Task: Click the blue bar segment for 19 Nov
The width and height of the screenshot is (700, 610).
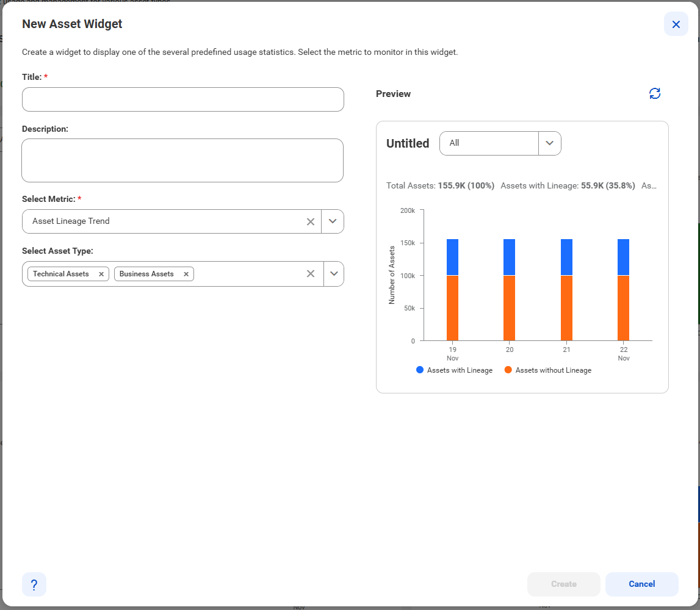Action: [452, 257]
